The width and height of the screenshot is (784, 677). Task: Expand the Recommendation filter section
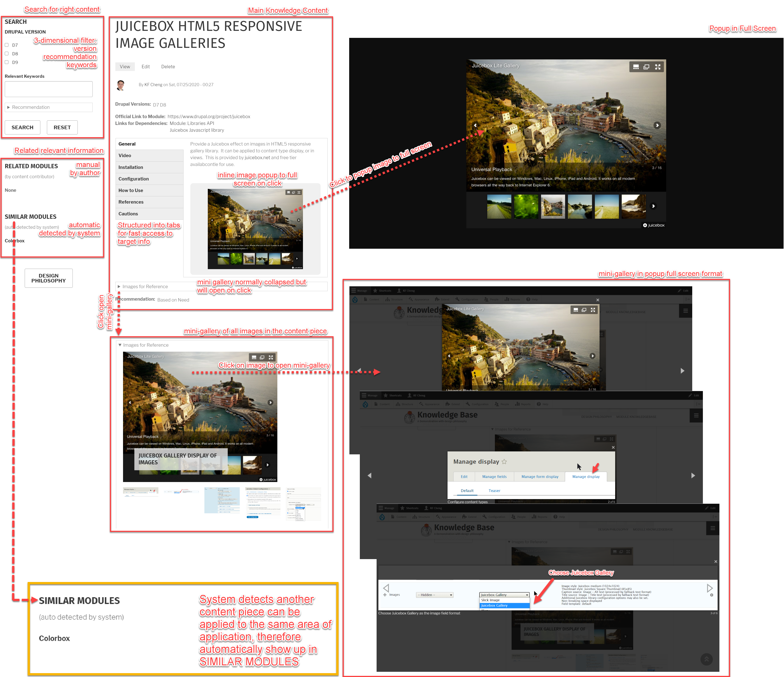(x=48, y=107)
